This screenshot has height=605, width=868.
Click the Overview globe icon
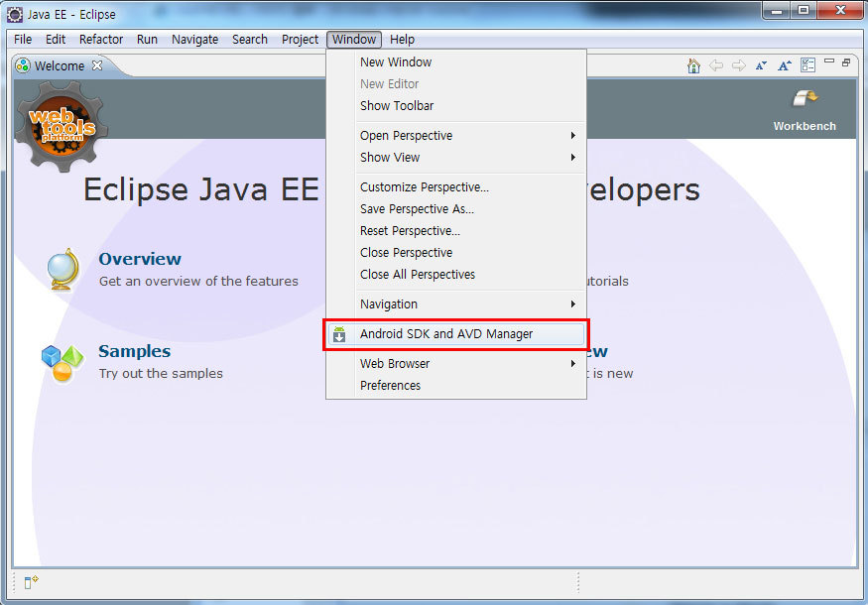[x=62, y=270]
